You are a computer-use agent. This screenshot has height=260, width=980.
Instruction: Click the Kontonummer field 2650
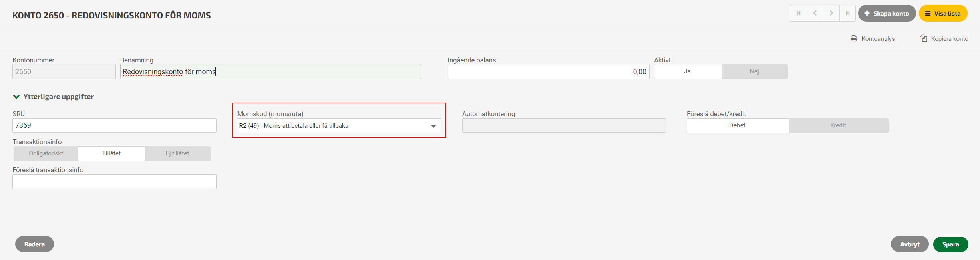coord(64,72)
